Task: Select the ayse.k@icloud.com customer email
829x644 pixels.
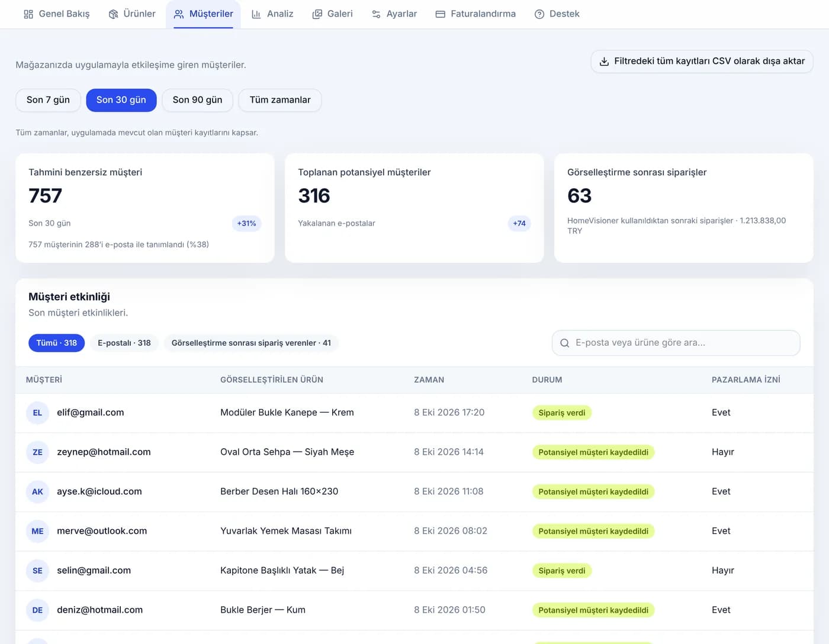Action: tap(99, 491)
